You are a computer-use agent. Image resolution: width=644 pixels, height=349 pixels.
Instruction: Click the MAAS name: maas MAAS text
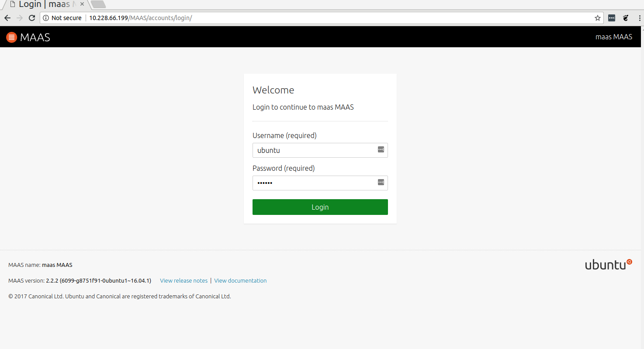(40, 265)
